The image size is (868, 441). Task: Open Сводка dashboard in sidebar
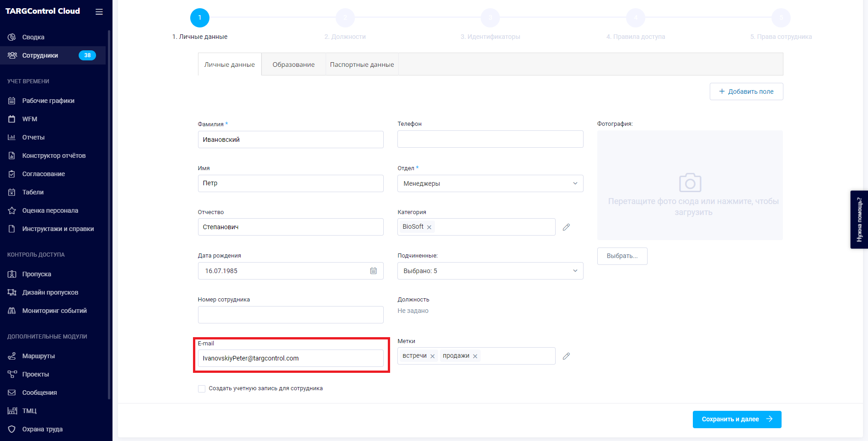point(33,37)
